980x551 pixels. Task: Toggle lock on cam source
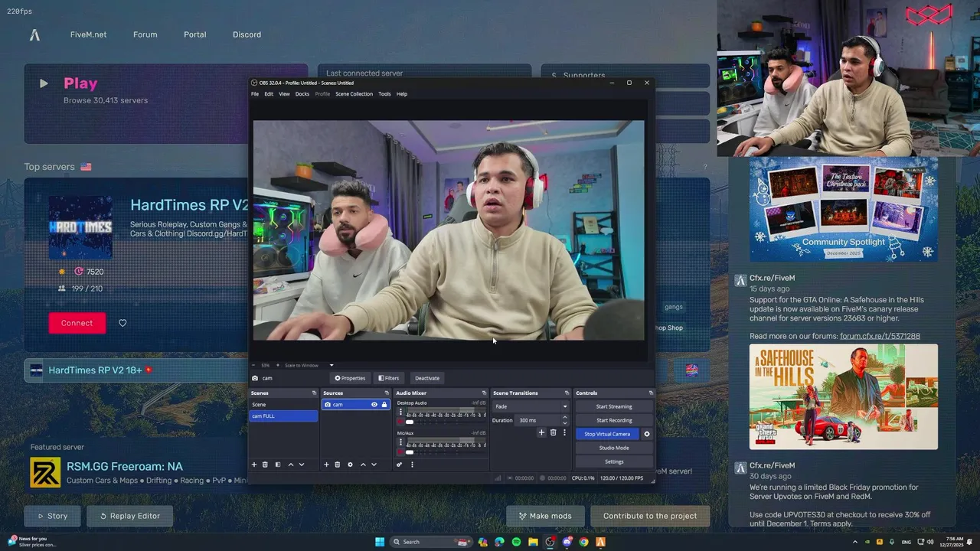[384, 405]
